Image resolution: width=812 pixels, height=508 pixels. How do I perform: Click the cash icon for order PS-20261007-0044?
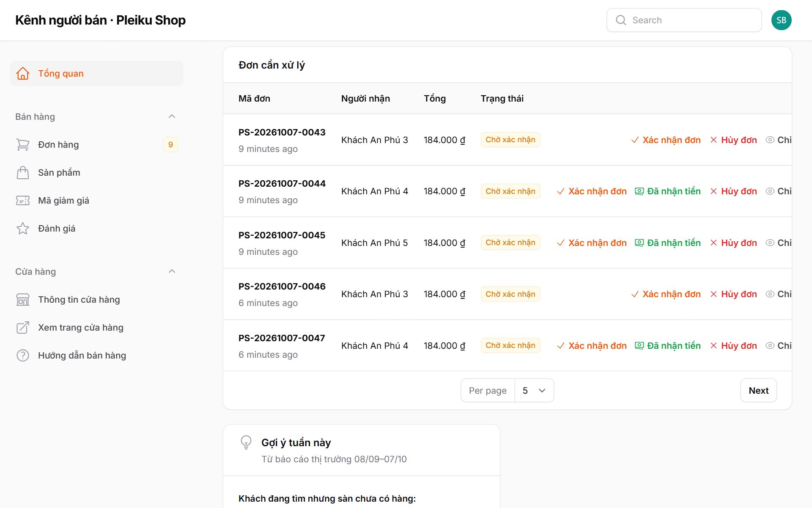coord(639,191)
